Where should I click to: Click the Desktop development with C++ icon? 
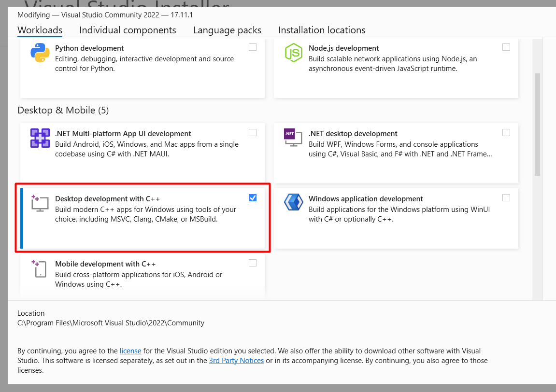(40, 203)
